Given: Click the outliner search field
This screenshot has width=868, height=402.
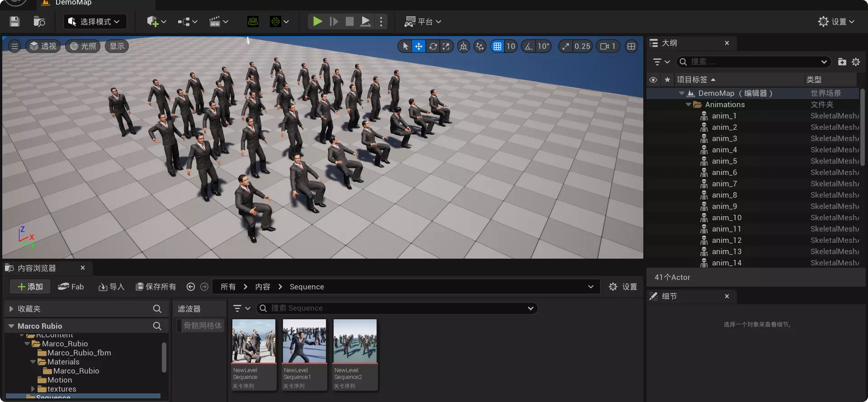Looking at the screenshot, I should [x=754, y=62].
